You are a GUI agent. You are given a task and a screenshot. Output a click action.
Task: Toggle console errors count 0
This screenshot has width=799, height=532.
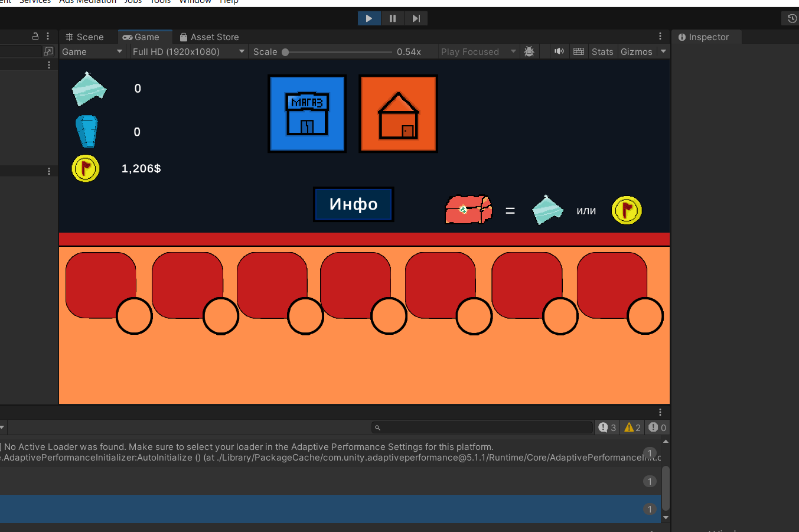pos(657,427)
